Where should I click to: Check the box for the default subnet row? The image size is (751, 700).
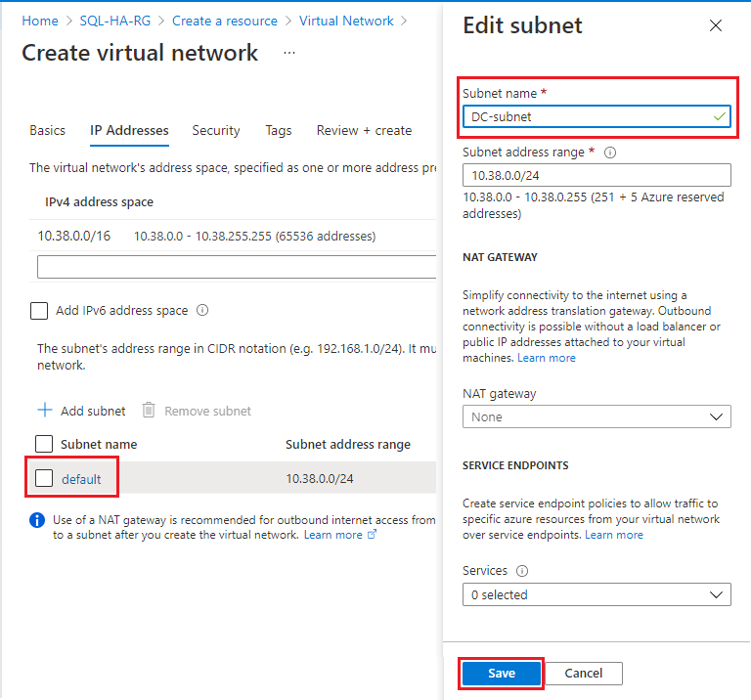click(44, 478)
